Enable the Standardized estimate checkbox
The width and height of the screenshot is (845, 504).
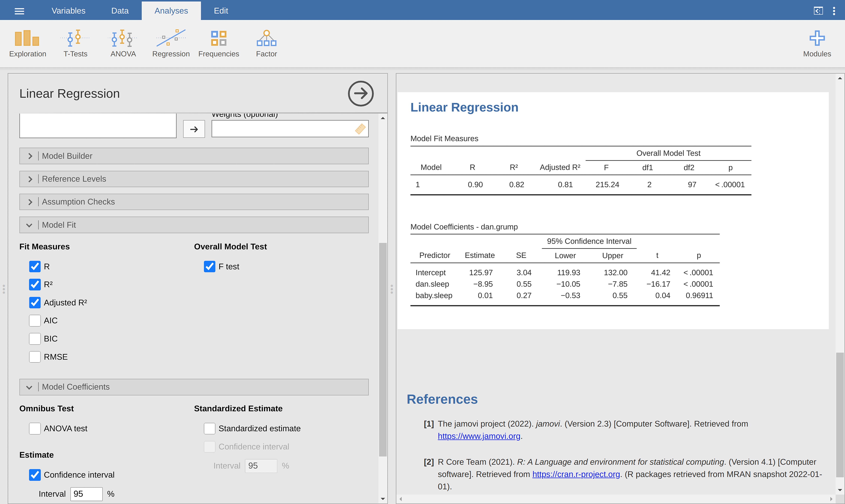209,429
